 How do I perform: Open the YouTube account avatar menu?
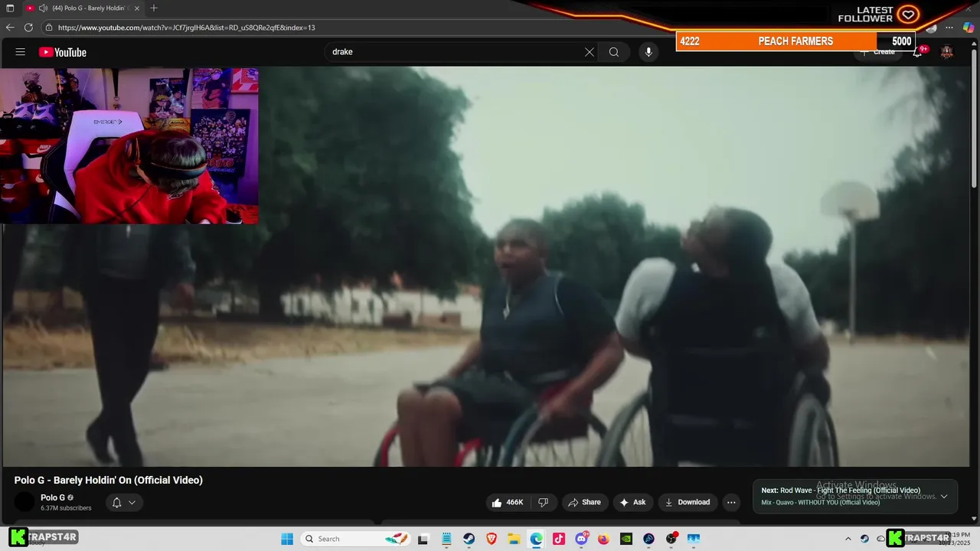(x=947, y=52)
